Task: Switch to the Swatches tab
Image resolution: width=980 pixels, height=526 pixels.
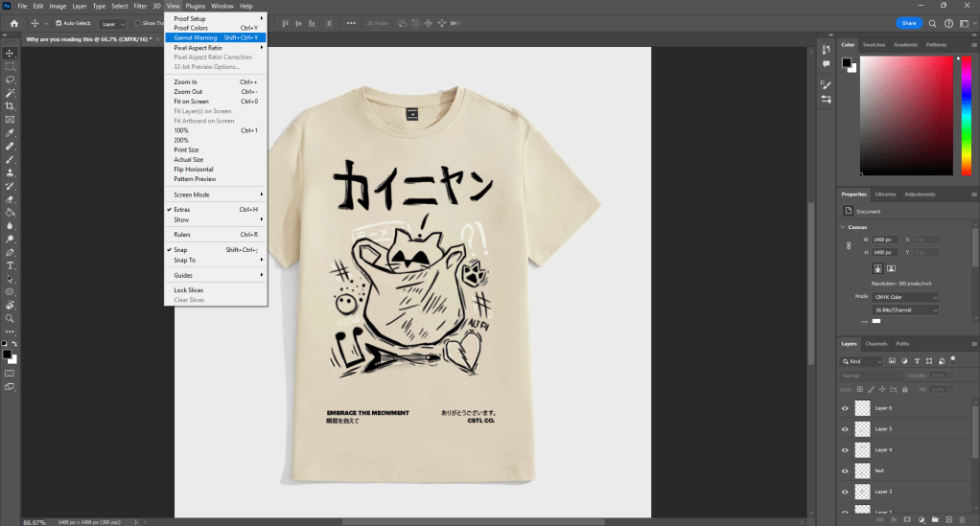Action: coord(874,44)
